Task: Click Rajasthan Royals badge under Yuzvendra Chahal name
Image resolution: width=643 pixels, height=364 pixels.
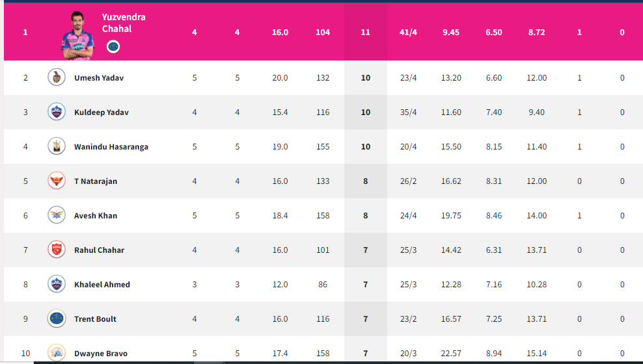Action: tap(113, 47)
